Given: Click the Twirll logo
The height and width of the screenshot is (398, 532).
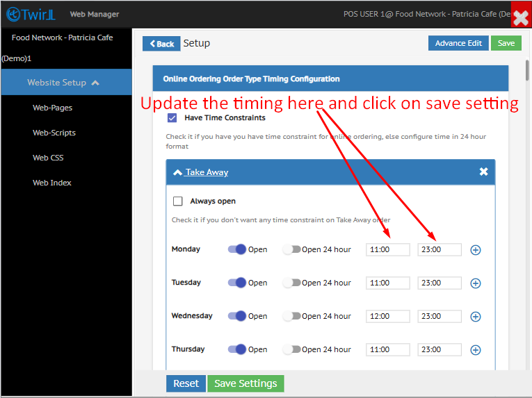Looking at the screenshot, I should tap(31, 14).
